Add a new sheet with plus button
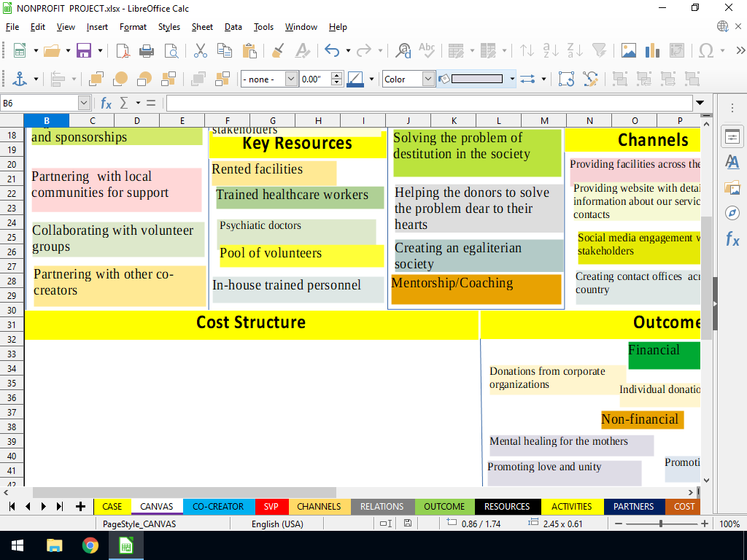 [80, 506]
